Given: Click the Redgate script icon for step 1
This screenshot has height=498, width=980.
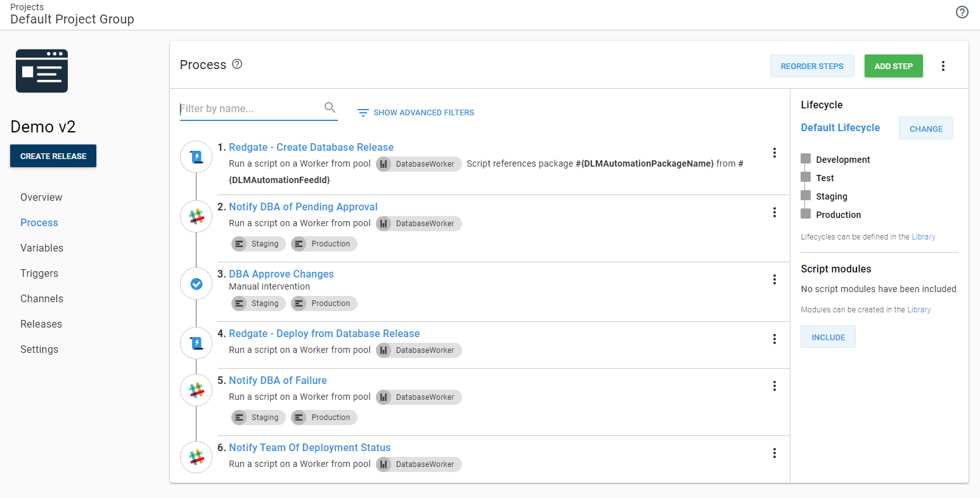Looking at the screenshot, I should (x=197, y=157).
